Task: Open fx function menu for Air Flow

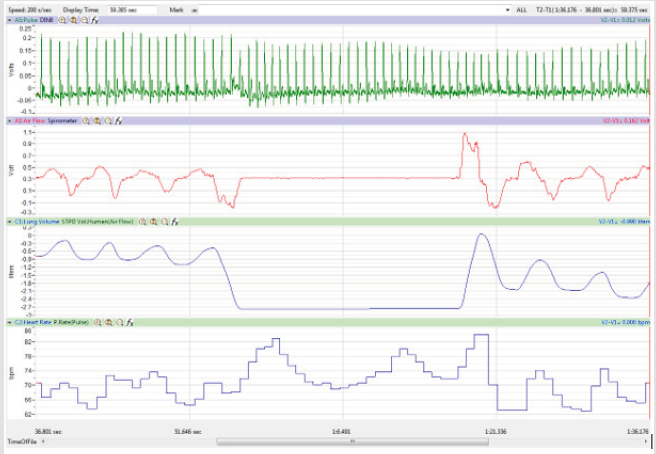Action: point(118,120)
